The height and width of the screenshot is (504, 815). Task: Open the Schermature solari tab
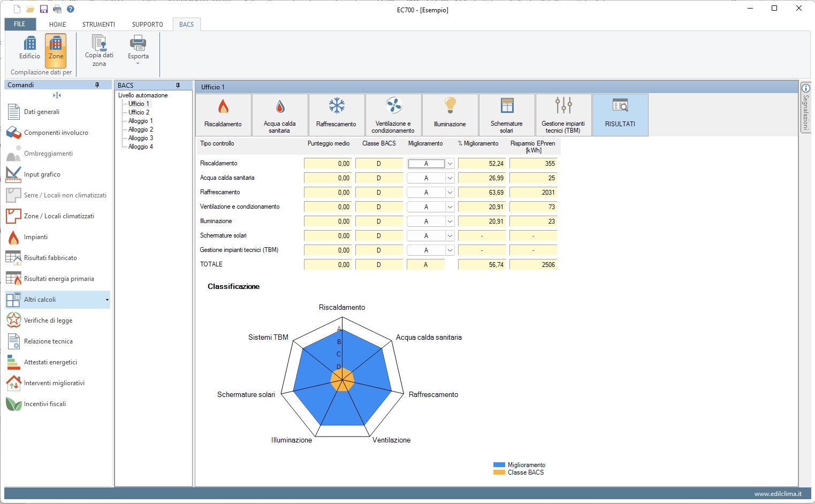click(x=507, y=115)
